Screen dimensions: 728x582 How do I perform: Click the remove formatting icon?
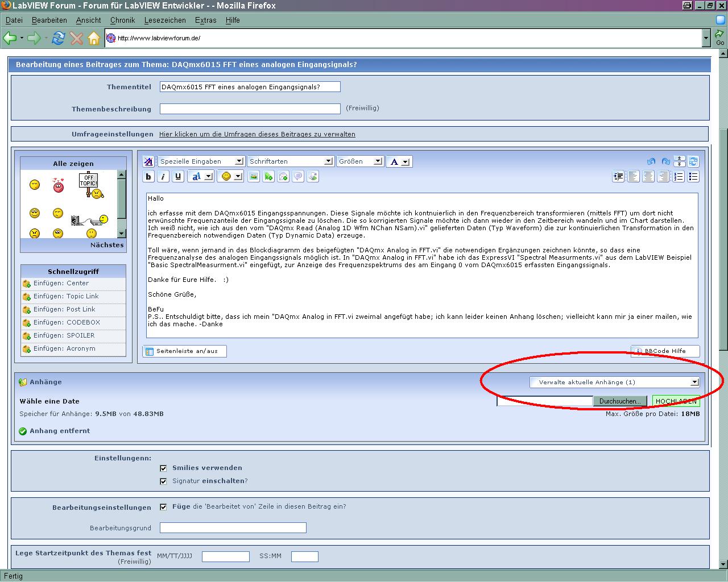148,161
